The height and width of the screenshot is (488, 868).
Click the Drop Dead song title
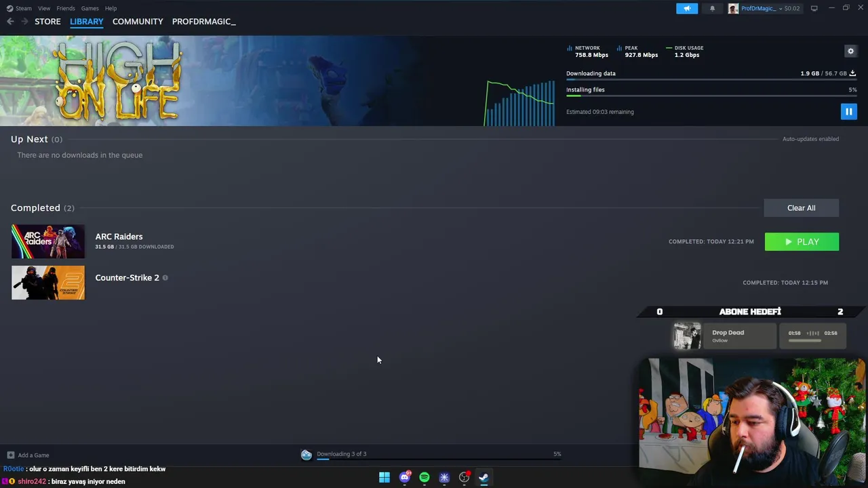coord(728,333)
